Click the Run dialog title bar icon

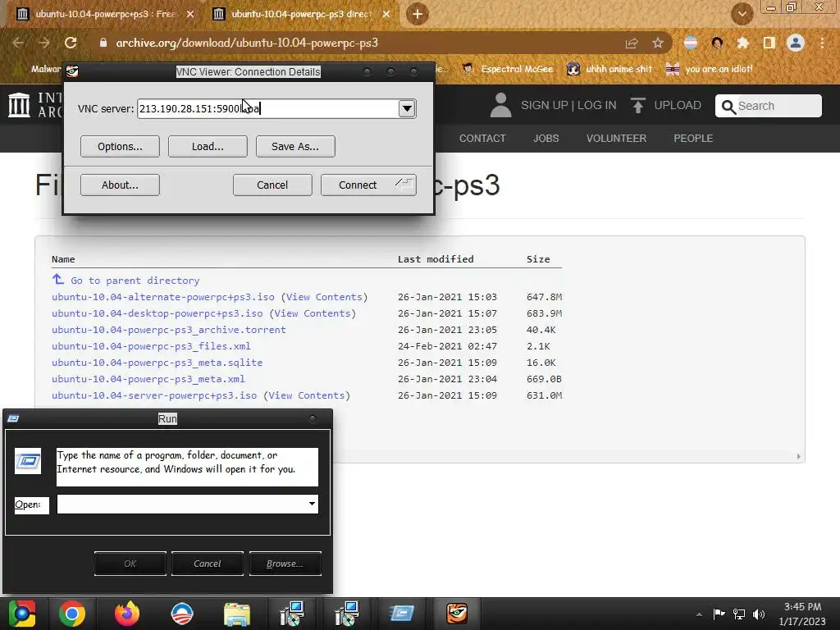13,419
